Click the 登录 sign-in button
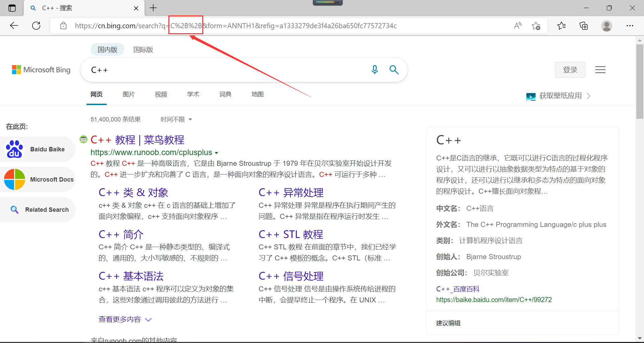Image resolution: width=644 pixels, height=343 pixels. tap(570, 70)
